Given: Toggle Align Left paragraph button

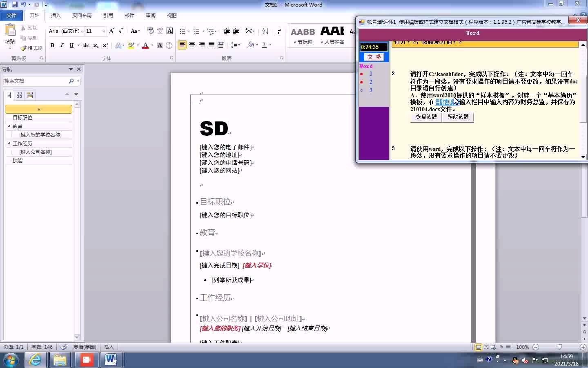Looking at the screenshot, I should click(182, 45).
